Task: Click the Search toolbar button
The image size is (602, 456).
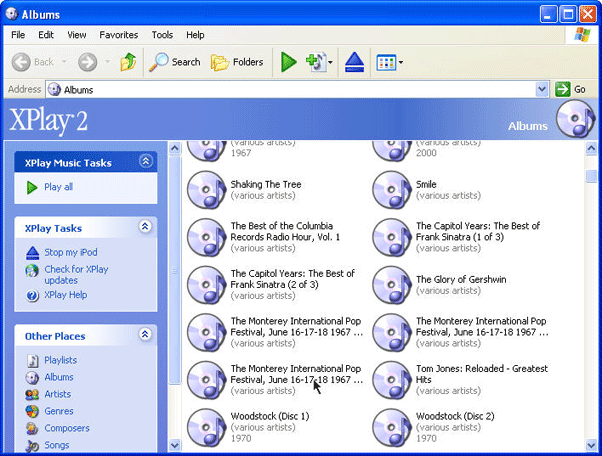Action: pos(175,62)
